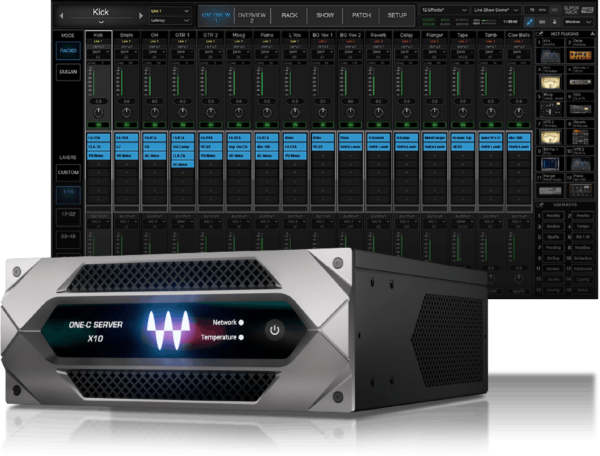
Task: Open the Cow Bells rack input dropdown
Action: tap(519, 52)
